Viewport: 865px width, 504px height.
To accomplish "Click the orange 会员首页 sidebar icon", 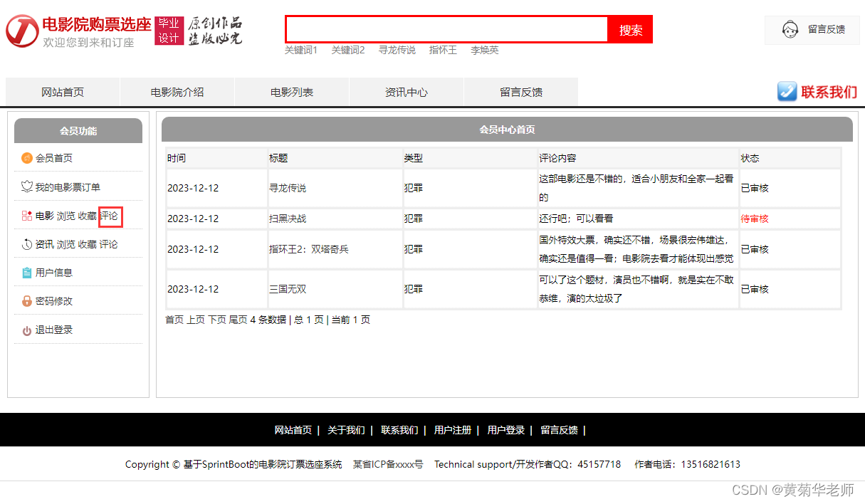I will pyautogui.click(x=27, y=158).
